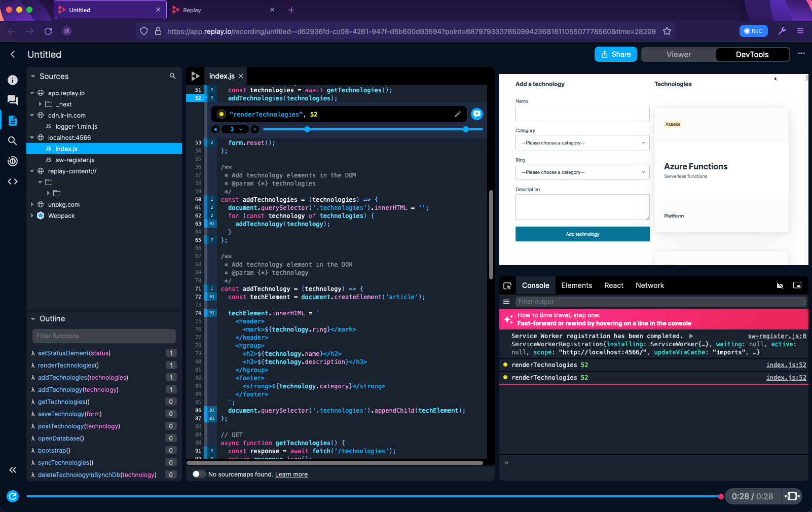Click the console Filter output field
812x512 pixels.
661,302
